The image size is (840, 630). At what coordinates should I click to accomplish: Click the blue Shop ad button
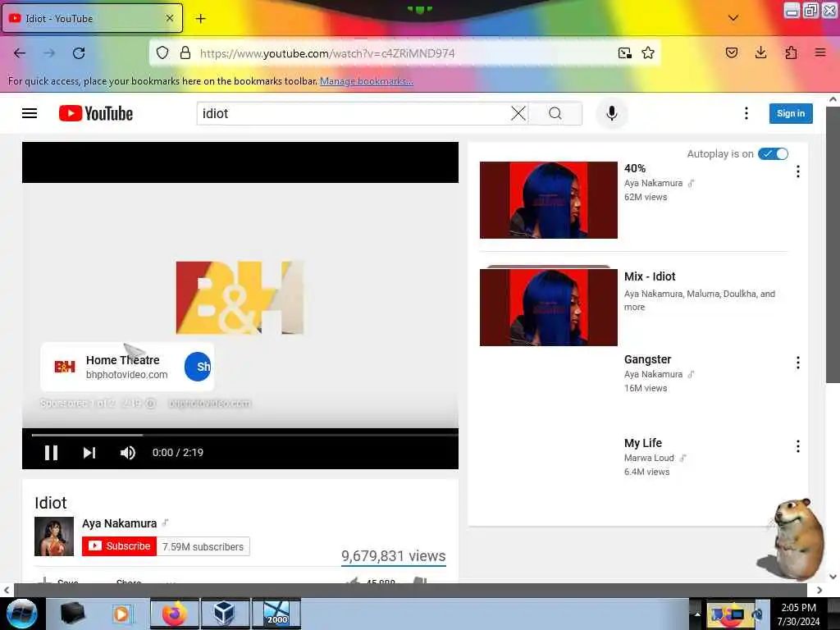[199, 367]
